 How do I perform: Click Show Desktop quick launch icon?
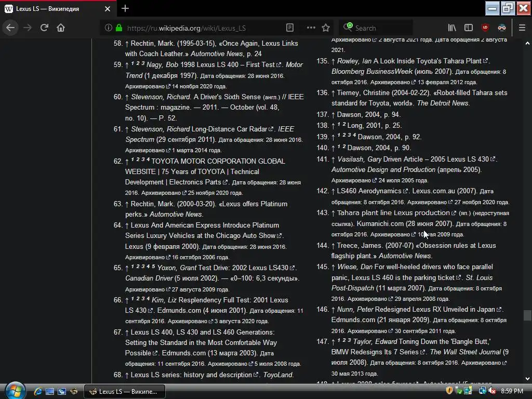[50, 391]
